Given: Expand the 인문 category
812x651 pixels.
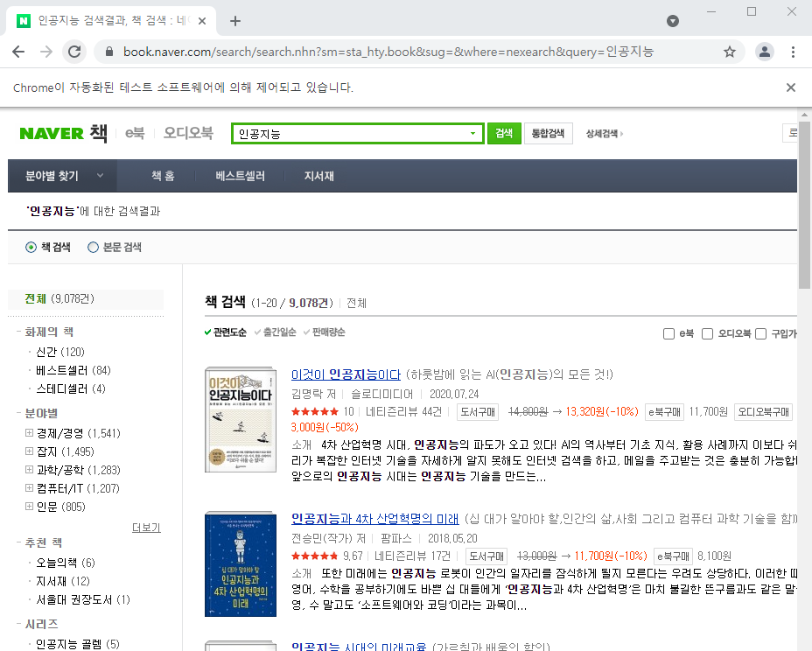Looking at the screenshot, I should tap(30, 506).
